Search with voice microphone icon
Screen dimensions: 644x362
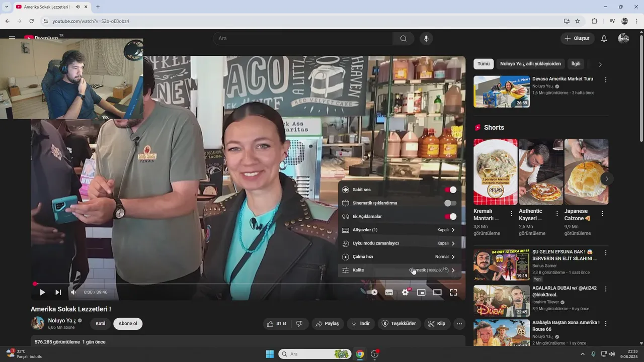(x=426, y=39)
